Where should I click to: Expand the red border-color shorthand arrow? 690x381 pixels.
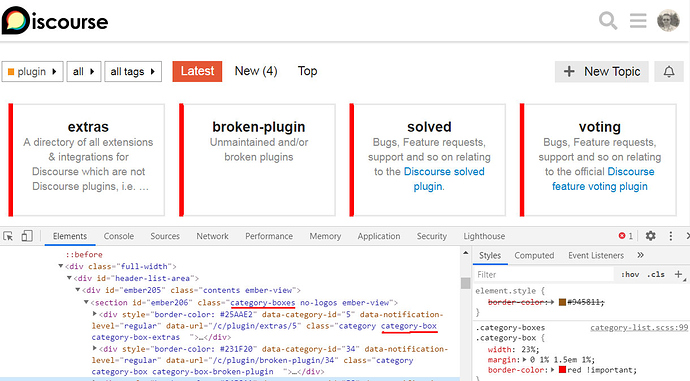554,370
